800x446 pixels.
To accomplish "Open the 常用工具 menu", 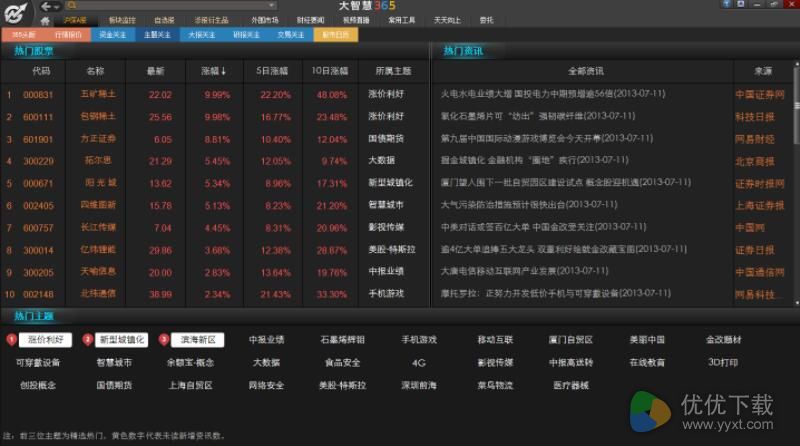I will [x=402, y=20].
